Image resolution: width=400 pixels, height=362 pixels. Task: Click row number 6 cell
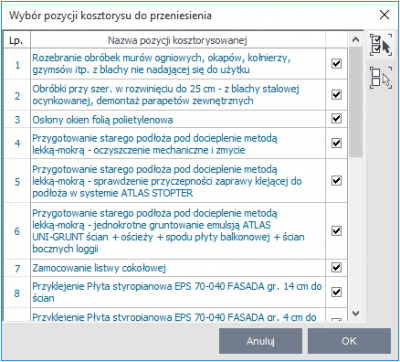tap(17, 231)
